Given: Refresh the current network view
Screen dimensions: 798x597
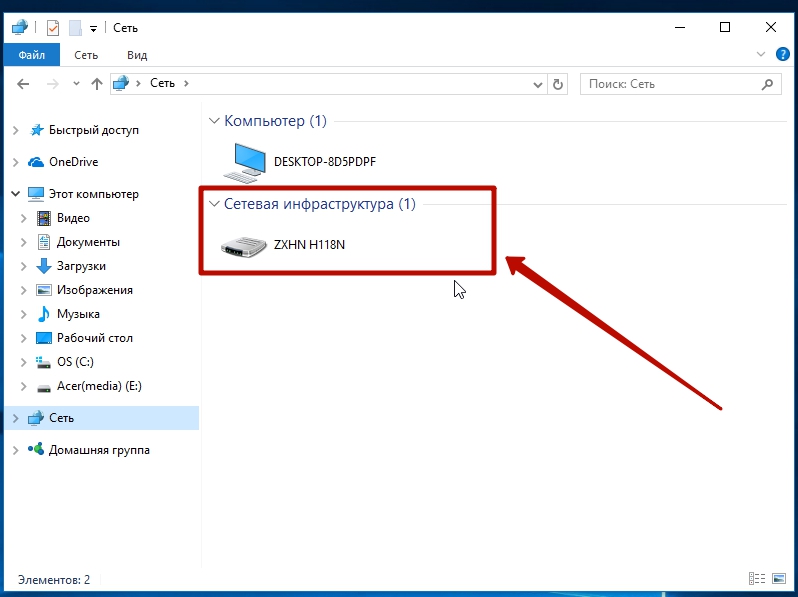Looking at the screenshot, I should (558, 84).
